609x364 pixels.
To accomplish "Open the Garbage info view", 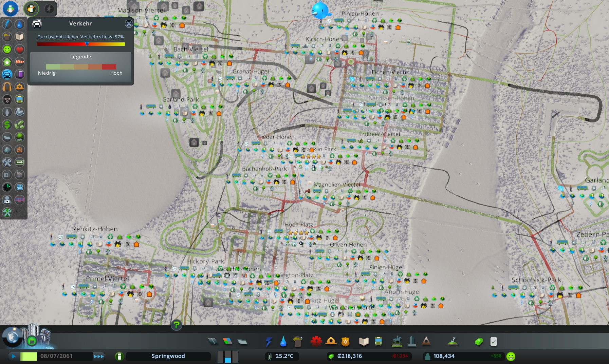I will [x=7, y=37].
